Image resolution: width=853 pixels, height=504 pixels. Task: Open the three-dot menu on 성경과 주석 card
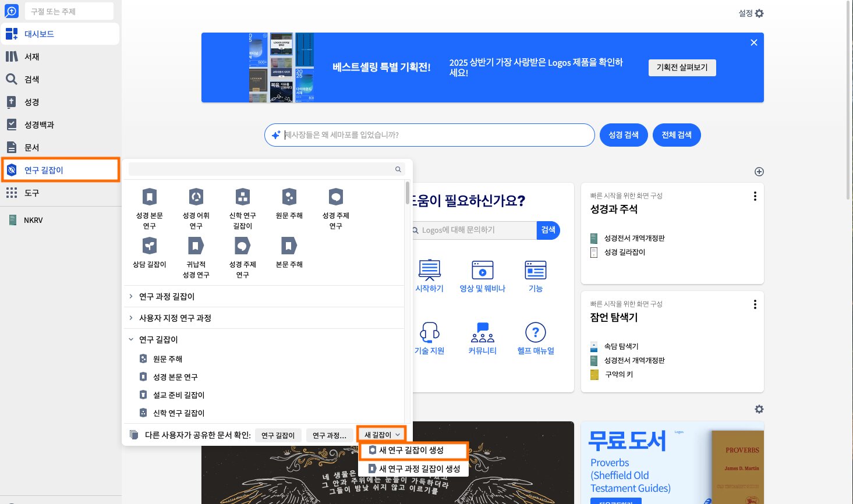[x=755, y=196]
